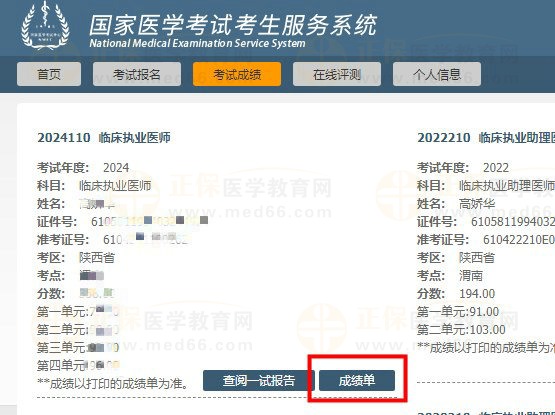555x415 pixels.
Task: Click the 第一单元:91.00 score line
Action: point(458,312)
